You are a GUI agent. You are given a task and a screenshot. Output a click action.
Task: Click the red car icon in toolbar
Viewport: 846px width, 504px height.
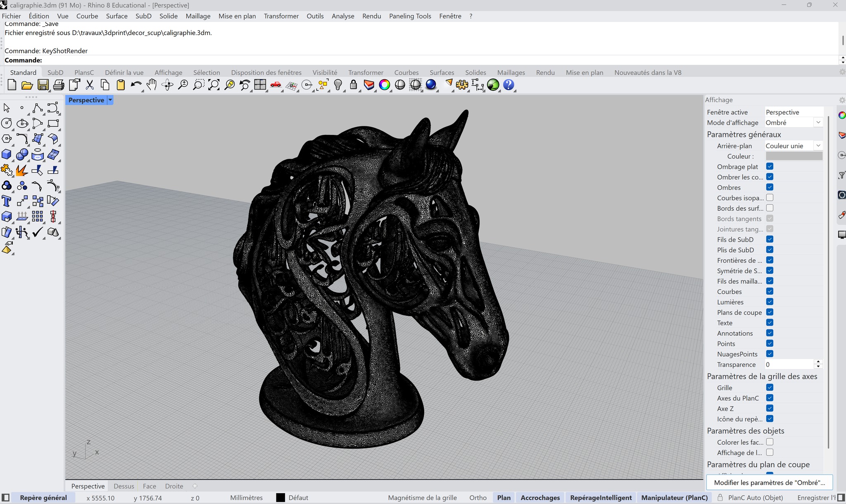tap(276, 85)
